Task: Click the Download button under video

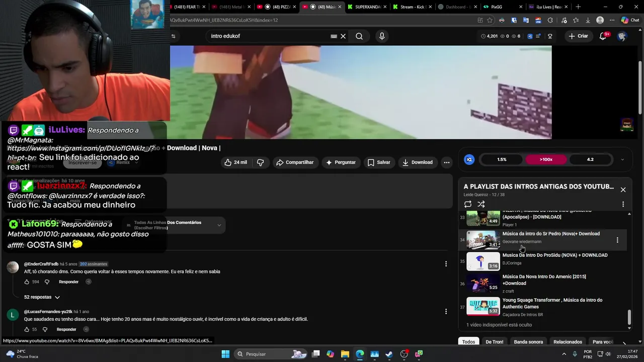Action: 418,162
